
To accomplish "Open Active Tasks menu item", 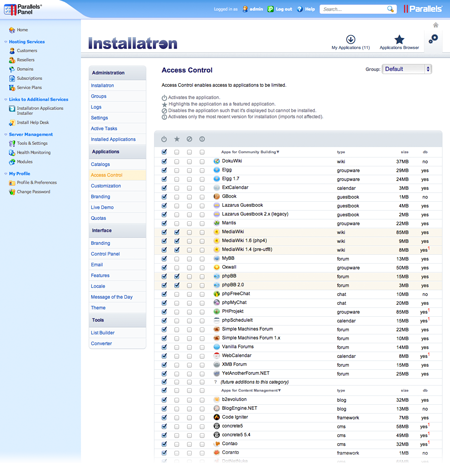I will tap(104, 128).
